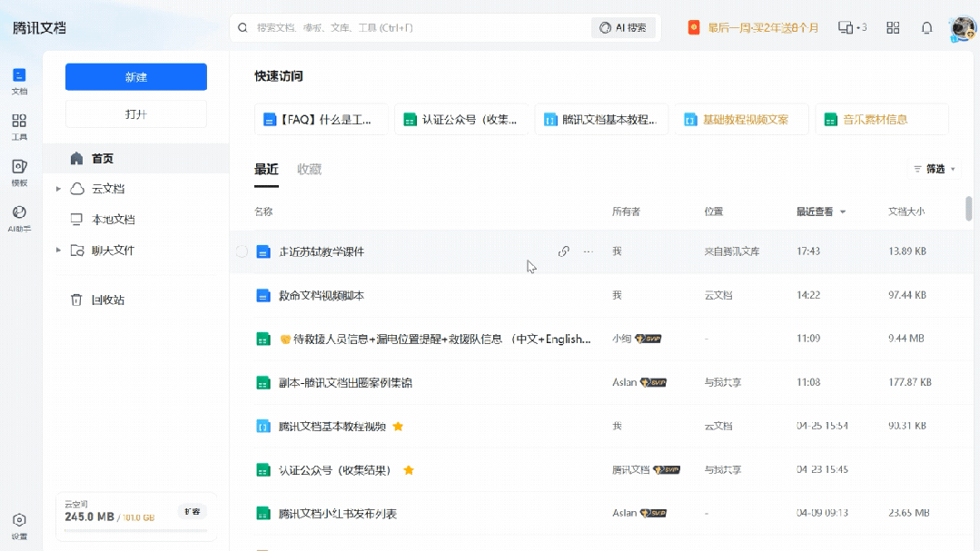
Task: Open 设置 gear icon at bottom left
Action: click(x=19, y=525)
